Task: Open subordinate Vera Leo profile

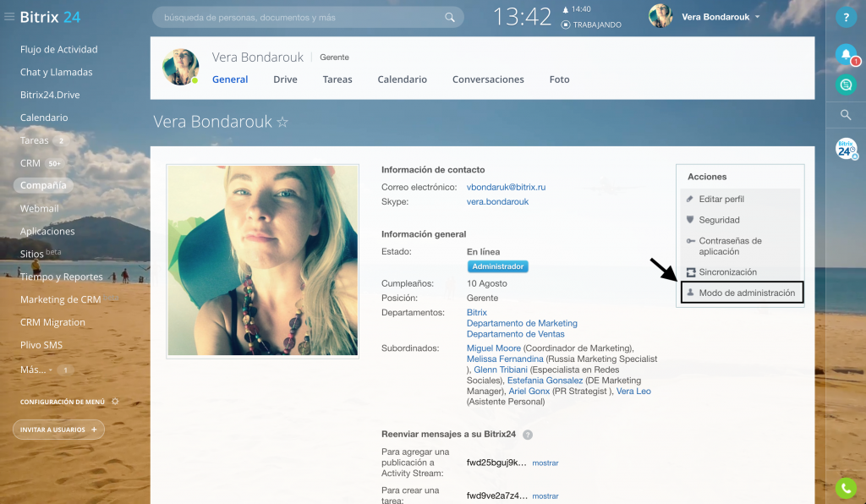Action: coord(633,391)
